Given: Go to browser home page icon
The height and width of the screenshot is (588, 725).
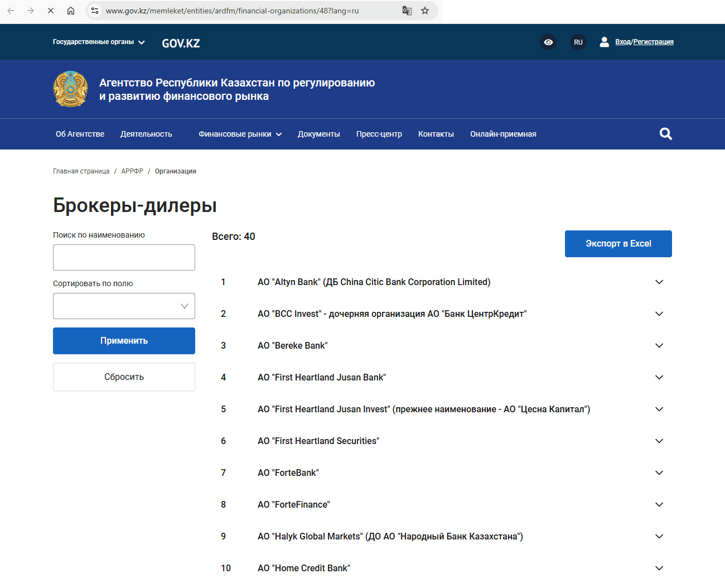Looking at the screenshot, I should (71, 11).
